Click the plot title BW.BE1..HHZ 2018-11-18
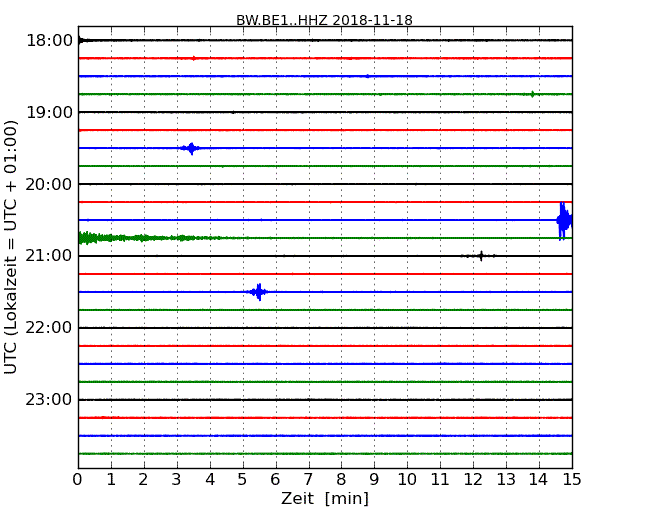The height and width of the screenshot is (520, 650). click(x=324, y=20)
